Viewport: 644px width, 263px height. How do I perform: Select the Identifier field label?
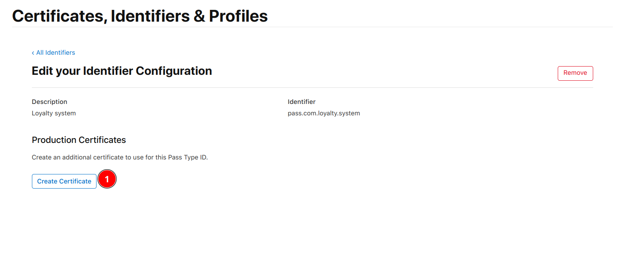pyautogui.click(x=302, y=102)
